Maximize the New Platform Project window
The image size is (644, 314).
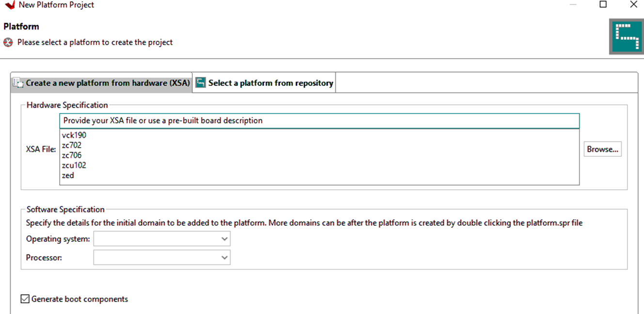[x=603, y=5]
